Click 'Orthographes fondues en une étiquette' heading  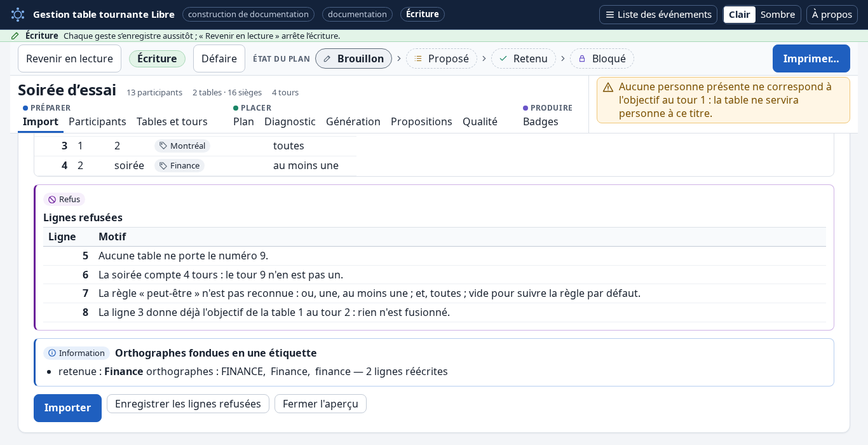click(216, 353)
